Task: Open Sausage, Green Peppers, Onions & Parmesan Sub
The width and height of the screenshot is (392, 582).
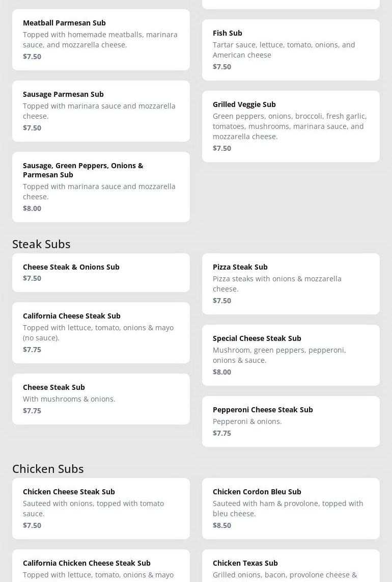Action: (x=101, y=187)
